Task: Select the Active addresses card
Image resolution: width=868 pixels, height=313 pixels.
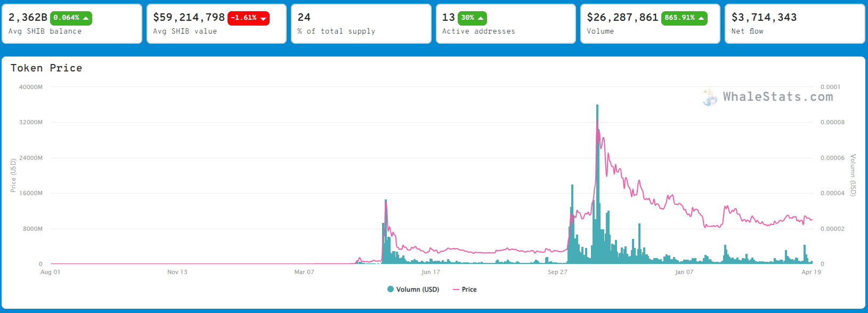Action: (505, 25)
